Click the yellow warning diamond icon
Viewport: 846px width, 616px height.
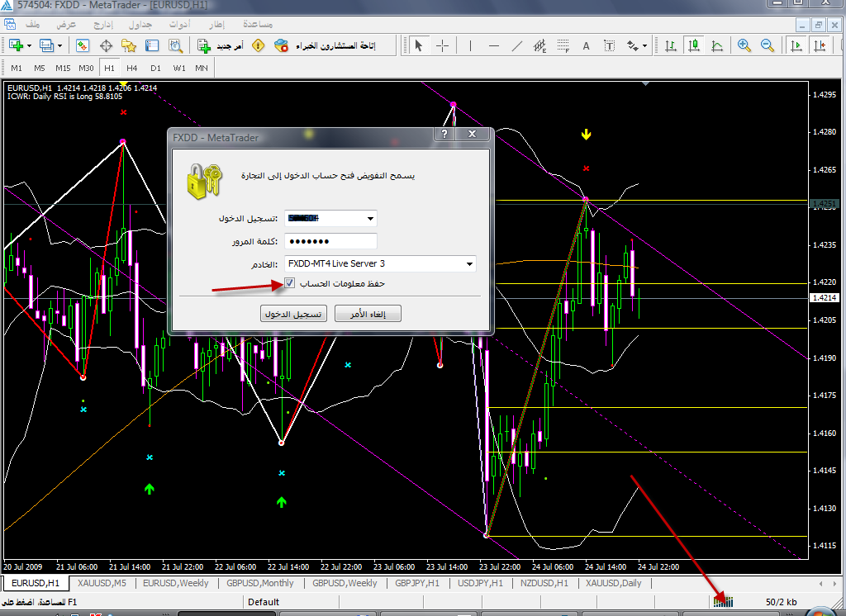click(259, 46)
